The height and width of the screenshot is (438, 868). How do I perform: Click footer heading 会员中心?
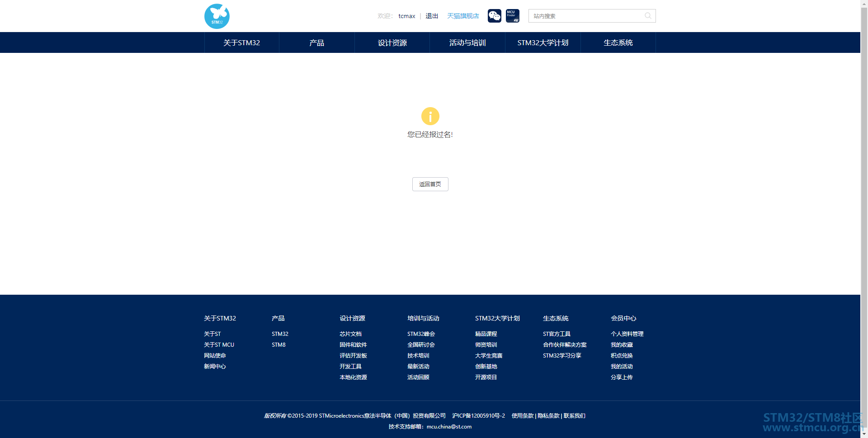pos(623,318)
